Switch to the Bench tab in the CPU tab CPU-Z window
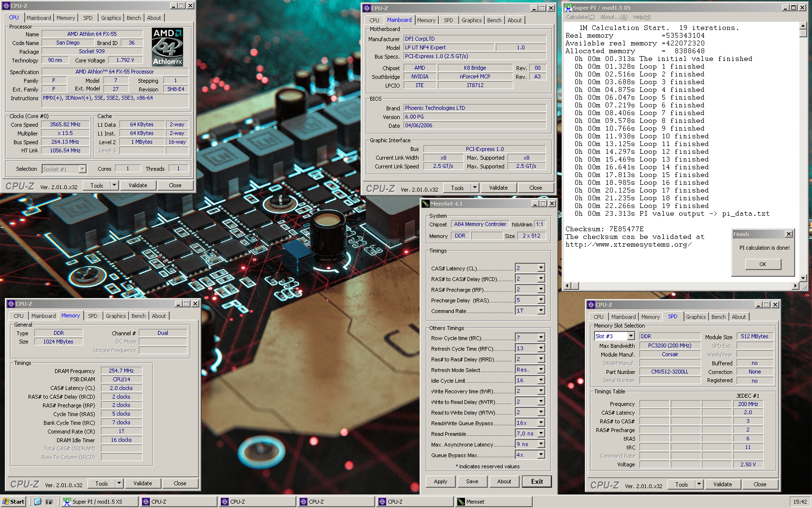Screen dimensions: 812x508 (134, 18)
